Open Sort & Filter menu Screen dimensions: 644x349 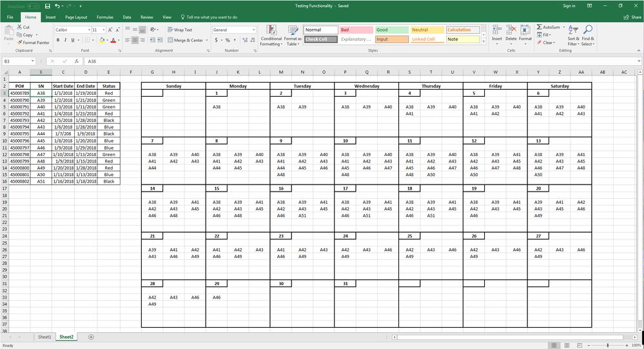coord(573,35)
